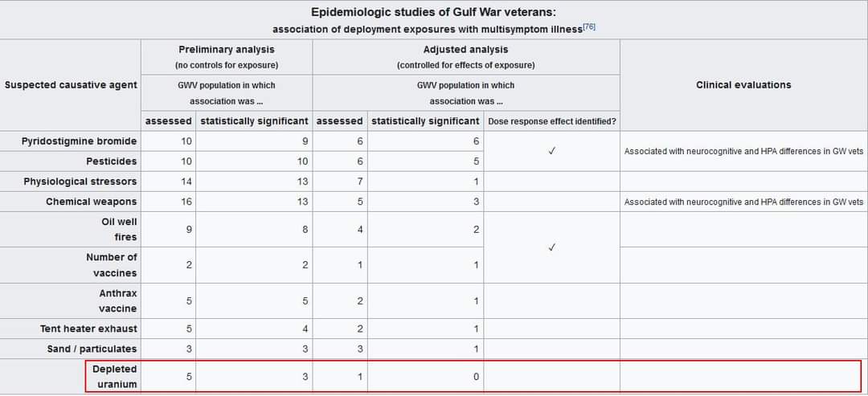Select the Number of vaccines row header
868x396 pixels.
pos(111,265)
